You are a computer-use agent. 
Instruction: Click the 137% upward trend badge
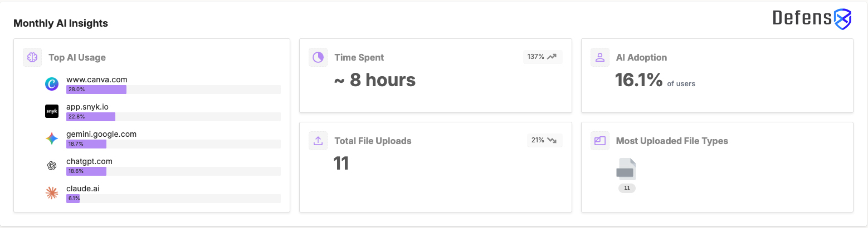[x=542, y=57]
